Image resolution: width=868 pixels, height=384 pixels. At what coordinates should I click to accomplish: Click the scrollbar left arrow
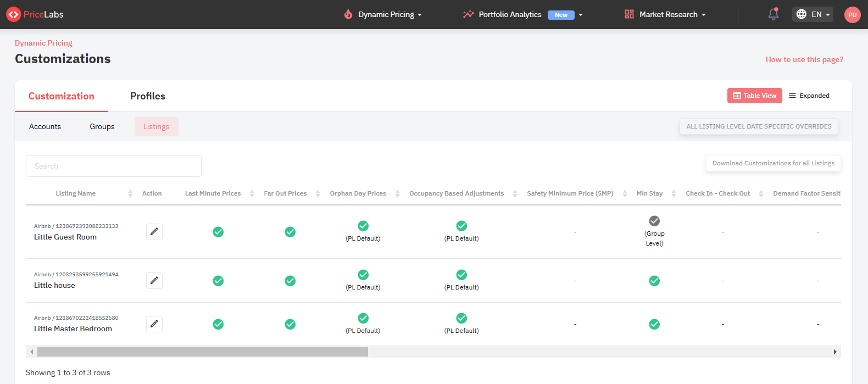32,352
